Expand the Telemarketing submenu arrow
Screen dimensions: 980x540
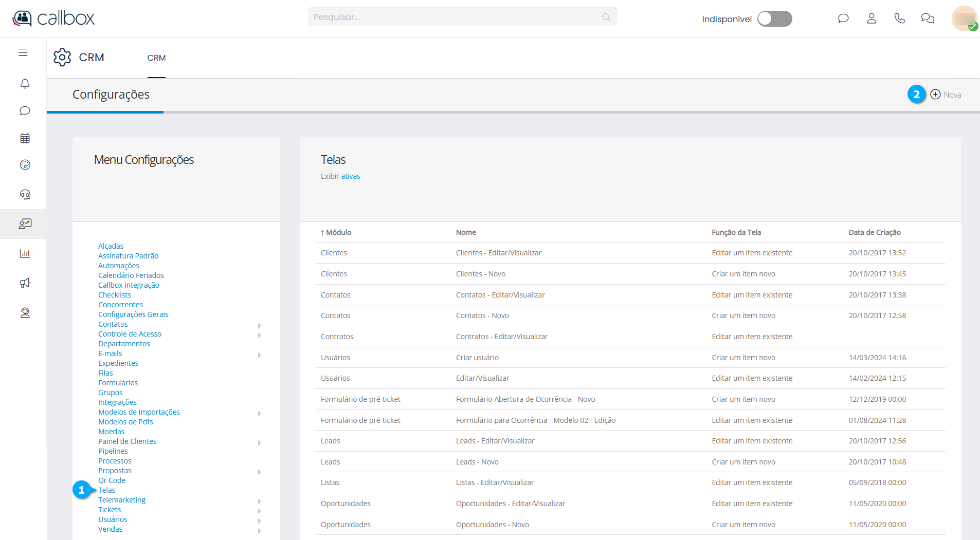[260, 501]
